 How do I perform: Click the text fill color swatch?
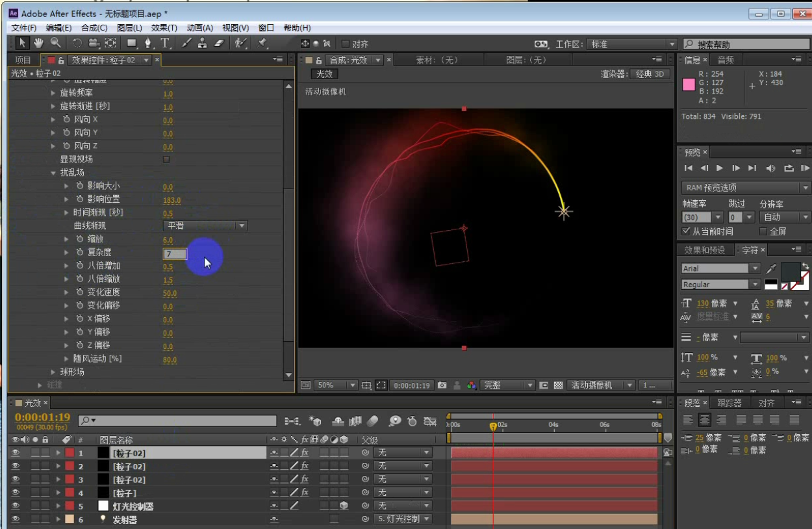click(x=790, y=271)
